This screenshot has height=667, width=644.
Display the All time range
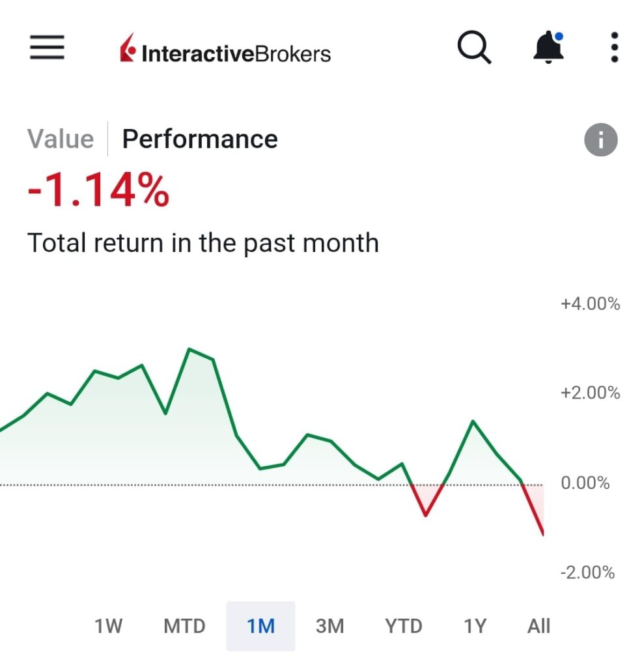539,627
